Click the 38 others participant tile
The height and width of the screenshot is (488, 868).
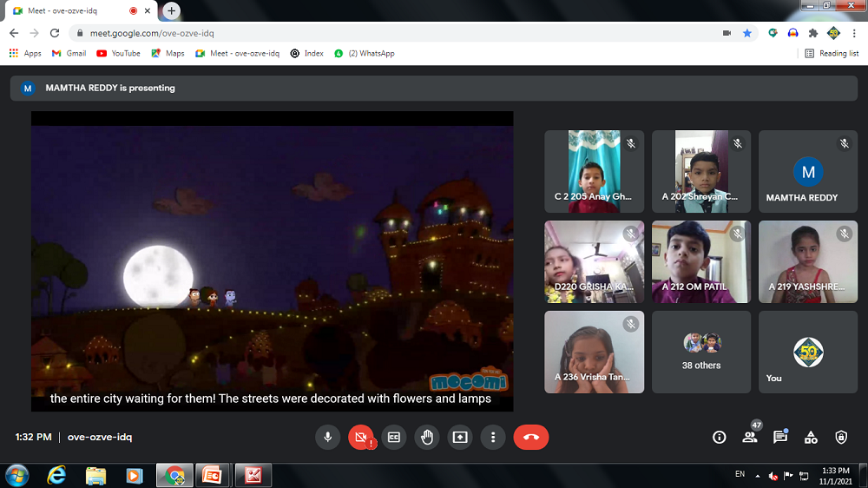(701, 352)
